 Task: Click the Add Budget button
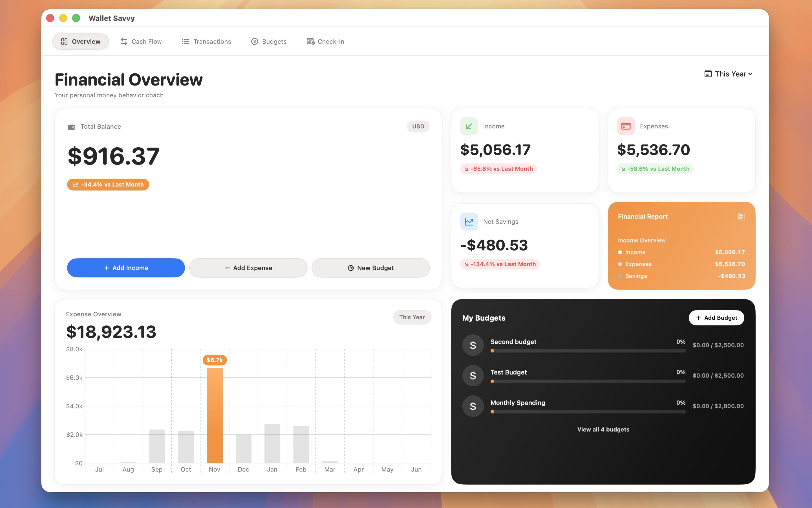pos(716,318)
